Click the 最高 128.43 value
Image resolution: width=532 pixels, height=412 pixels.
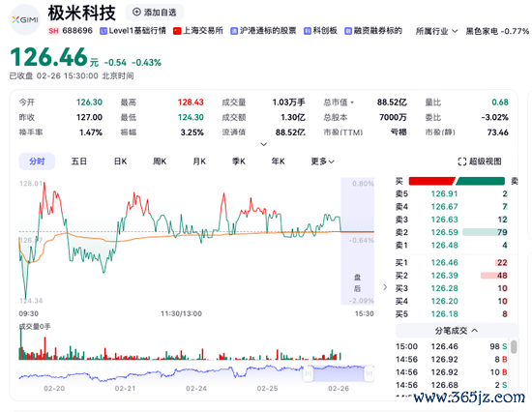191,103
